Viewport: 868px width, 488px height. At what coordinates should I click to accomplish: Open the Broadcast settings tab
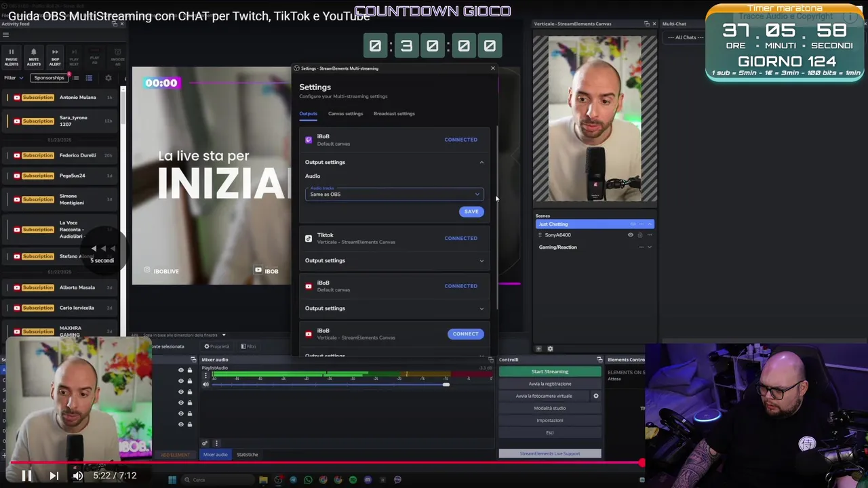(394, 114)
